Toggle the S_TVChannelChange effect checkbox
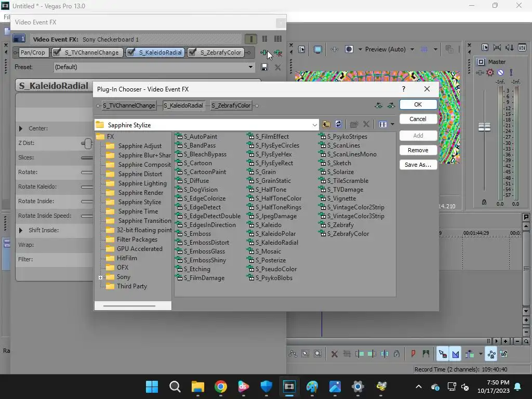Screen dimensions: 532x399 click(x=56, y=52)
